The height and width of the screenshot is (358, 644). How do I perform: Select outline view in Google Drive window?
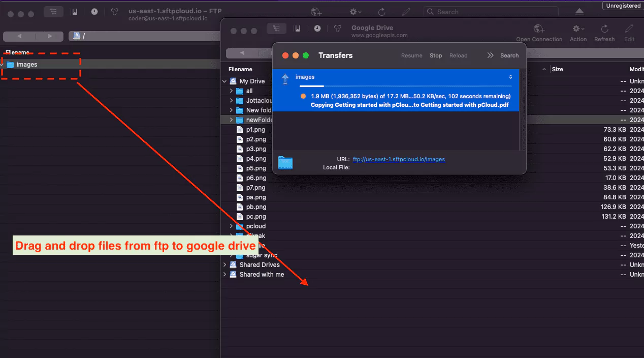point(276,29)
